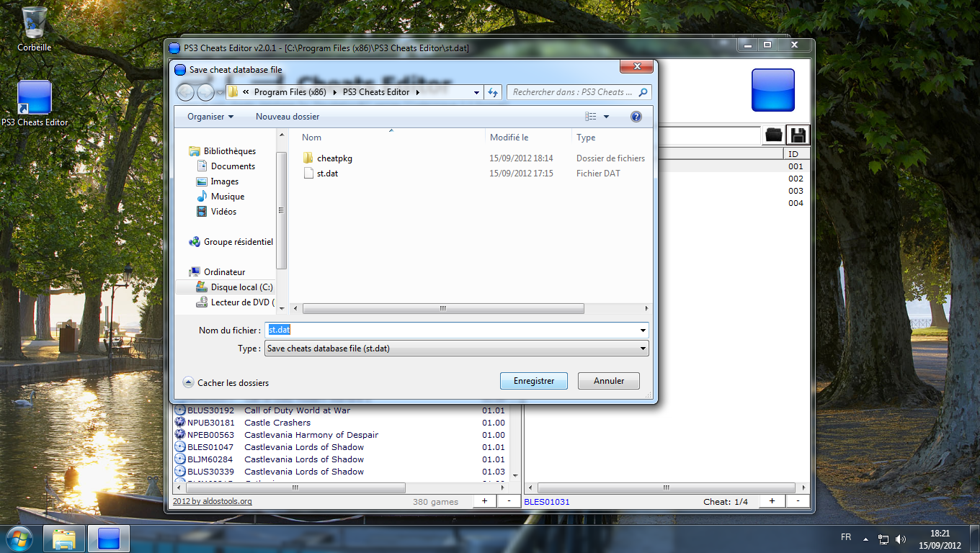Screen dimensions: 980x553
Task: Open Bibliothèques in navigation pane
Action: 222,151
